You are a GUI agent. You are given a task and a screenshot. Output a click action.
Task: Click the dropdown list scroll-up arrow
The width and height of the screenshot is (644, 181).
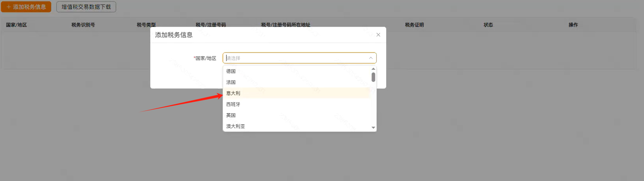[373, 69]
